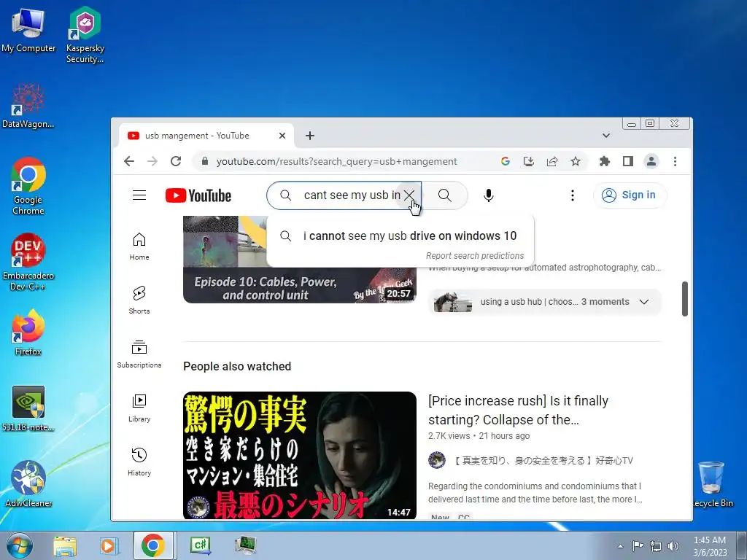Click volume speaker tray icon
Screen dimensions: 747x560
pyautogui.click(x=673, y=546)
